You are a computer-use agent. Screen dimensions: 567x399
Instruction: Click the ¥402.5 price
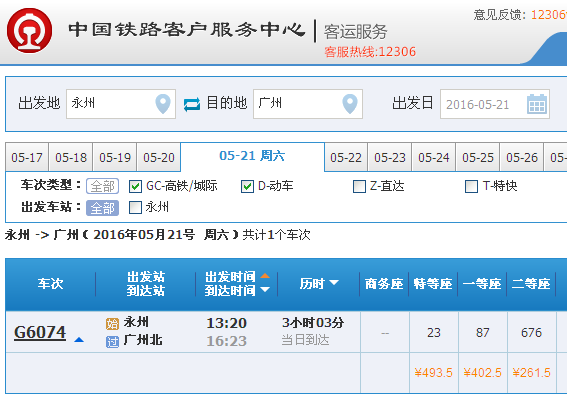pos(482,373)
